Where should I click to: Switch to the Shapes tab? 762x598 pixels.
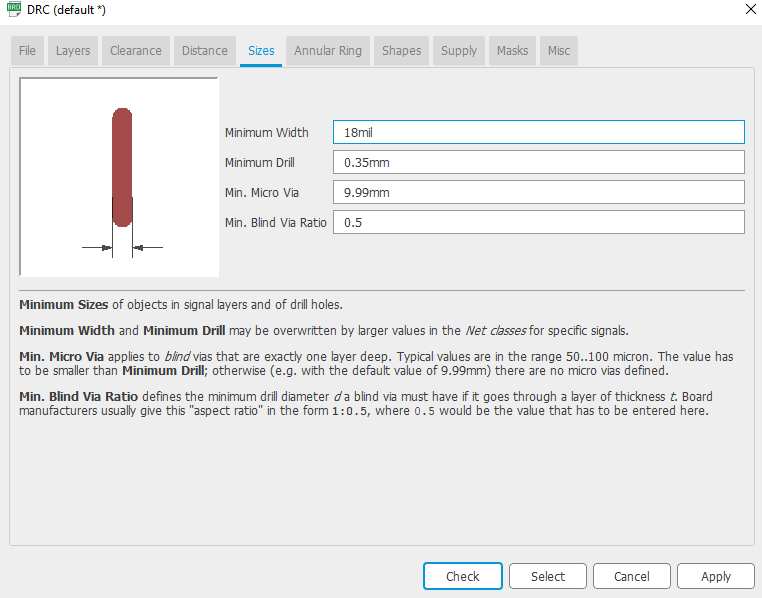[402, 51]
